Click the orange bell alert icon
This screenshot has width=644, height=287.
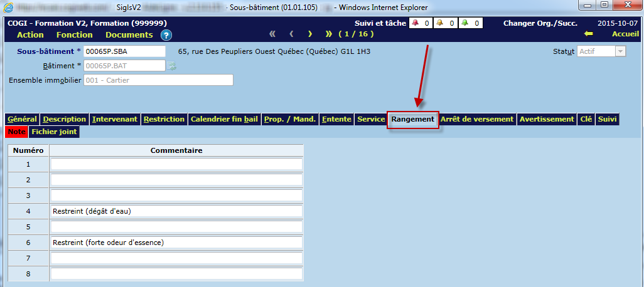tap(439, 23)
